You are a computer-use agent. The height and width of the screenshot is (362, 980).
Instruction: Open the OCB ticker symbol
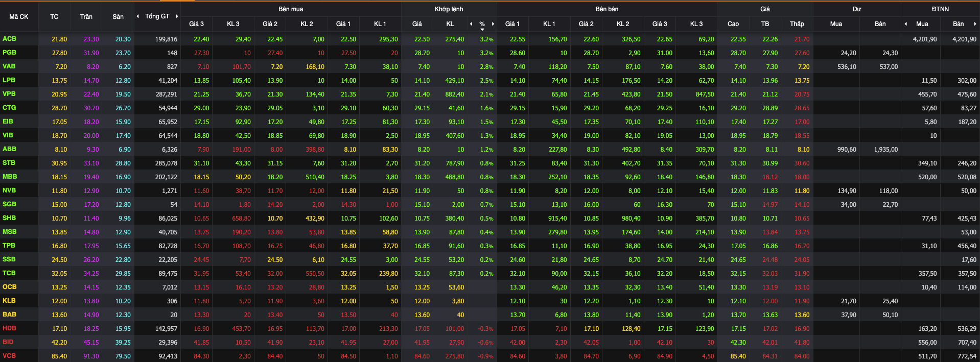point(9,287)
